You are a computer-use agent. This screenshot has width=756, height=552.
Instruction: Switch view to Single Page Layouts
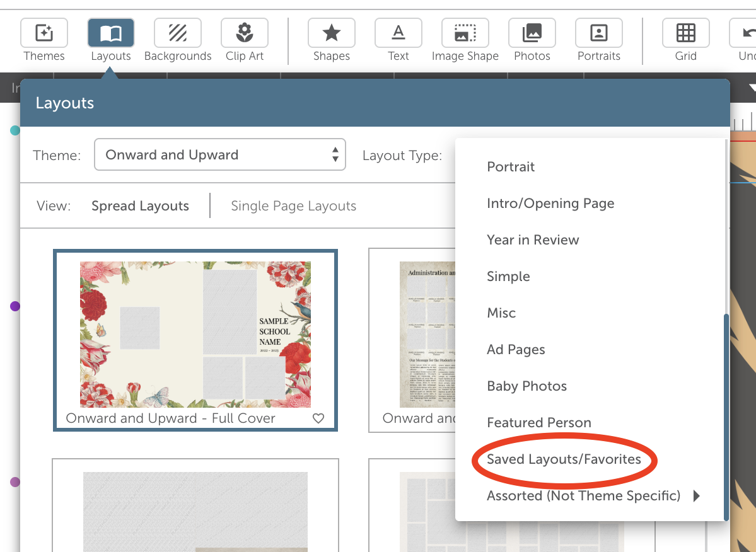pos(294,206)
